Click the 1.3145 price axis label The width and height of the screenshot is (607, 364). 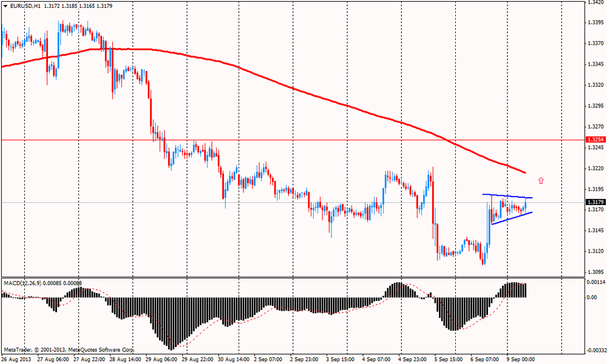click(595, 231)
